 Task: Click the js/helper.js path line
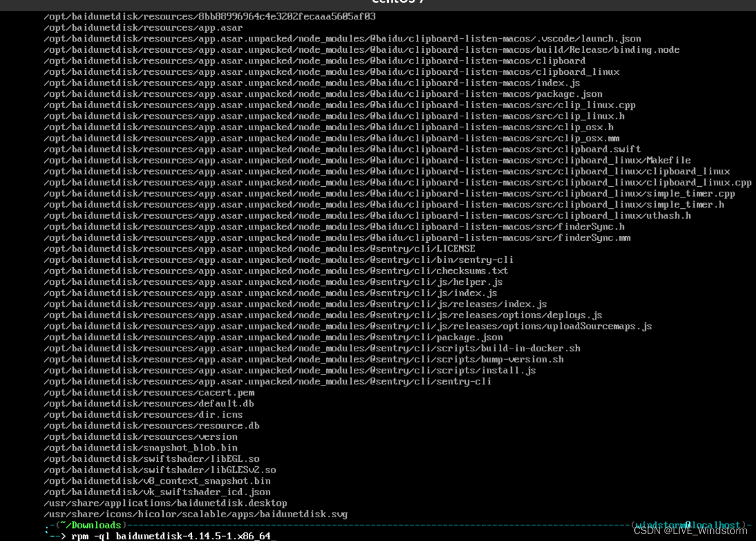coord(274,282)
